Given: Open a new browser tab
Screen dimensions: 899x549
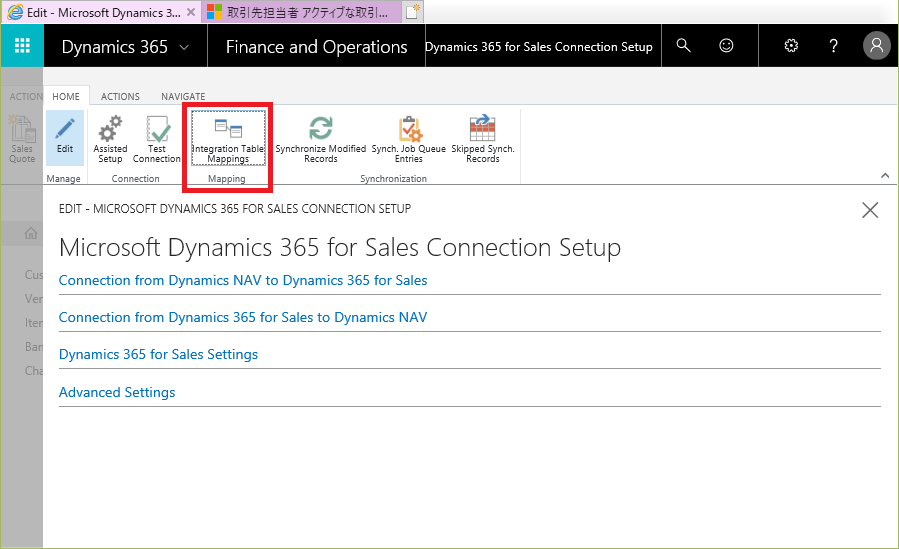Looking at the screenshot, I should tap(412, 12).
